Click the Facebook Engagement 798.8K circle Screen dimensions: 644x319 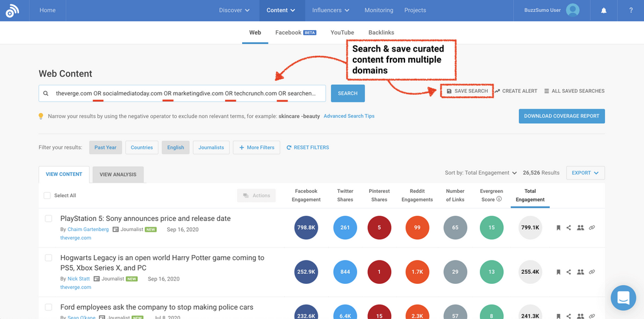pos(306,228)
